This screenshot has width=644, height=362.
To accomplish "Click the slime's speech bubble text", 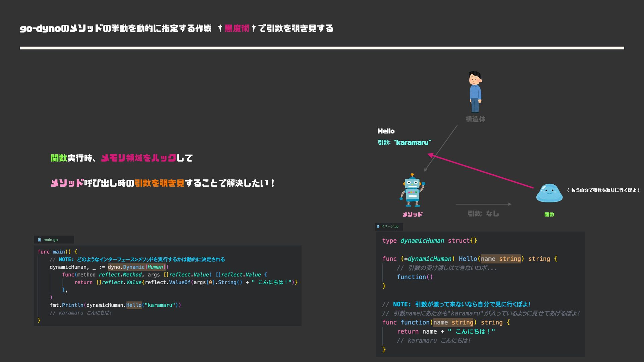I will pos(604,190).
